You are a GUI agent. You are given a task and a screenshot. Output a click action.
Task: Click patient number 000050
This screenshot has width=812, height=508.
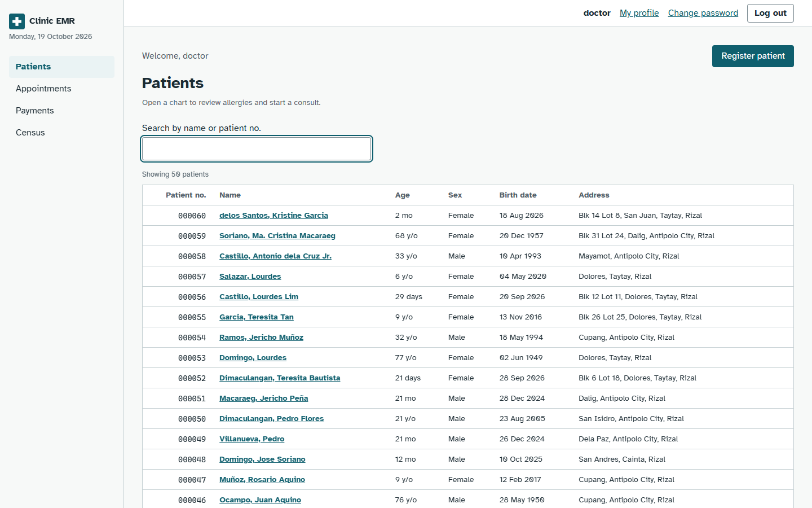coord(192,419)
